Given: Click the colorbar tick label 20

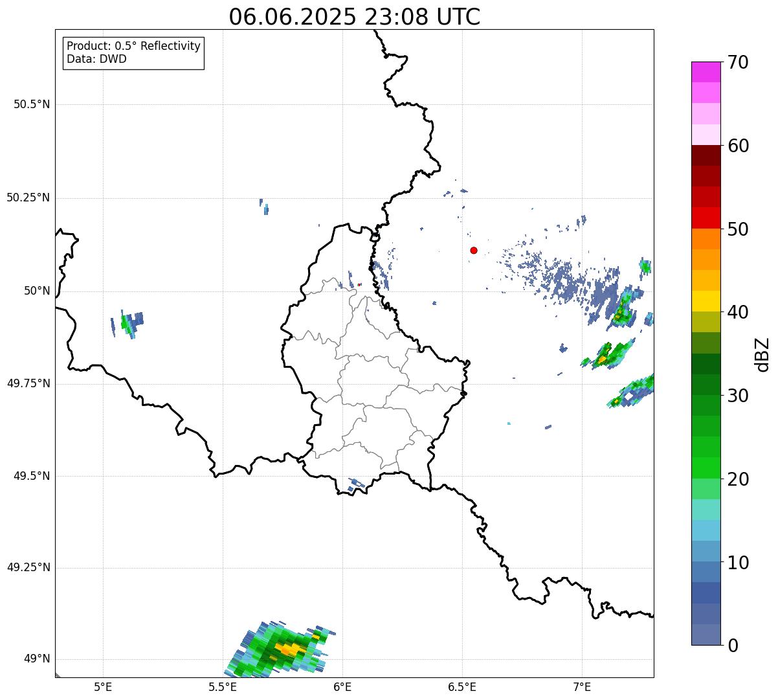Looking at the screenshot, I should tap(739, 479).
